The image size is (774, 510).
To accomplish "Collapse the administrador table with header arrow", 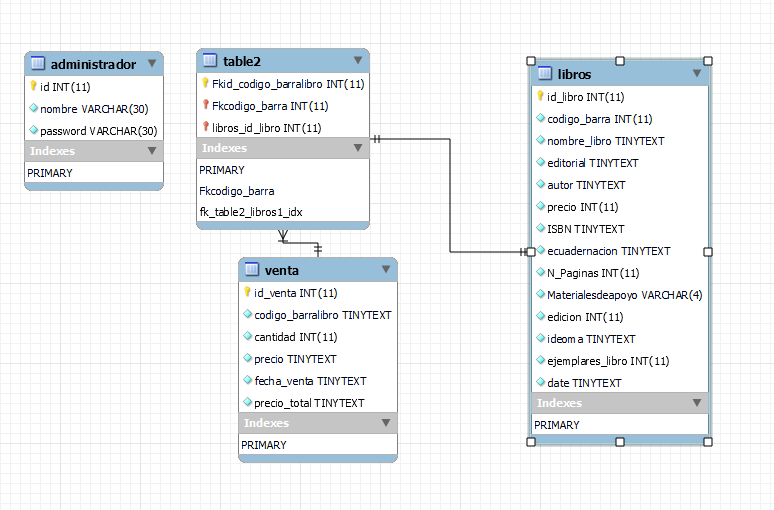I will tap(152, 63).
